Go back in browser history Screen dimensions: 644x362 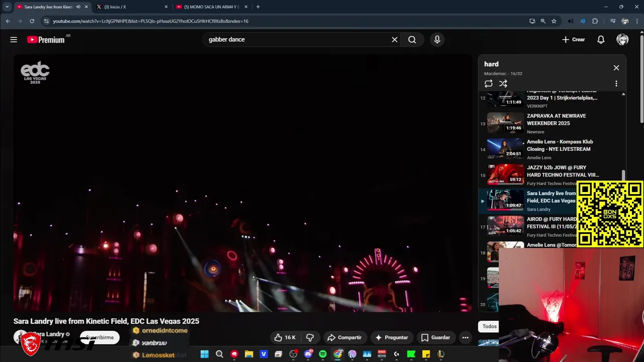pos(8,21)
